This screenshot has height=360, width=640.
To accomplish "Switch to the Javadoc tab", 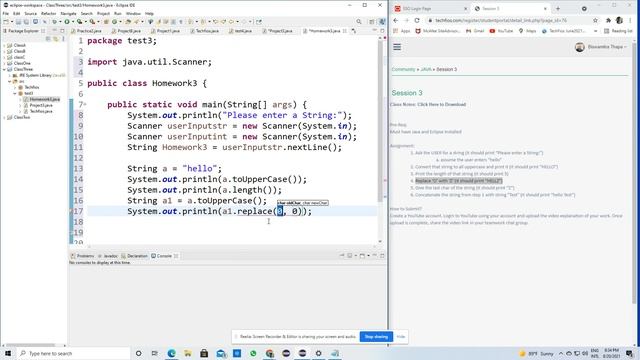I will 108,256.
